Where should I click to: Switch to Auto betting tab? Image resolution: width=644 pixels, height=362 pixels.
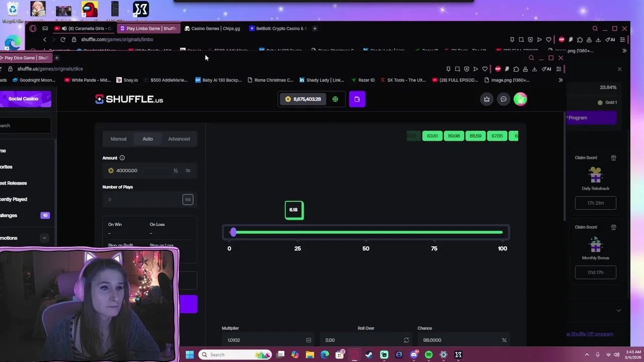pos(147,139)
